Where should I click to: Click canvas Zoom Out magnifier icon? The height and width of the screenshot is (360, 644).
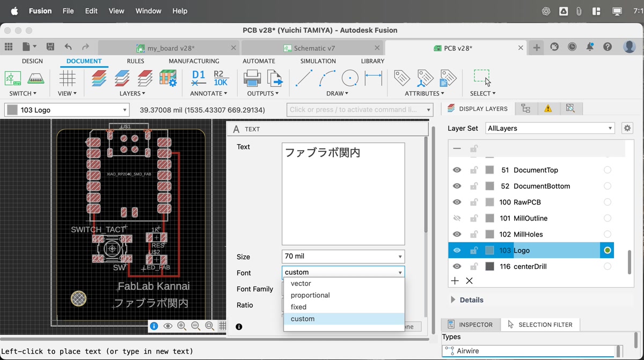(195, 326)
